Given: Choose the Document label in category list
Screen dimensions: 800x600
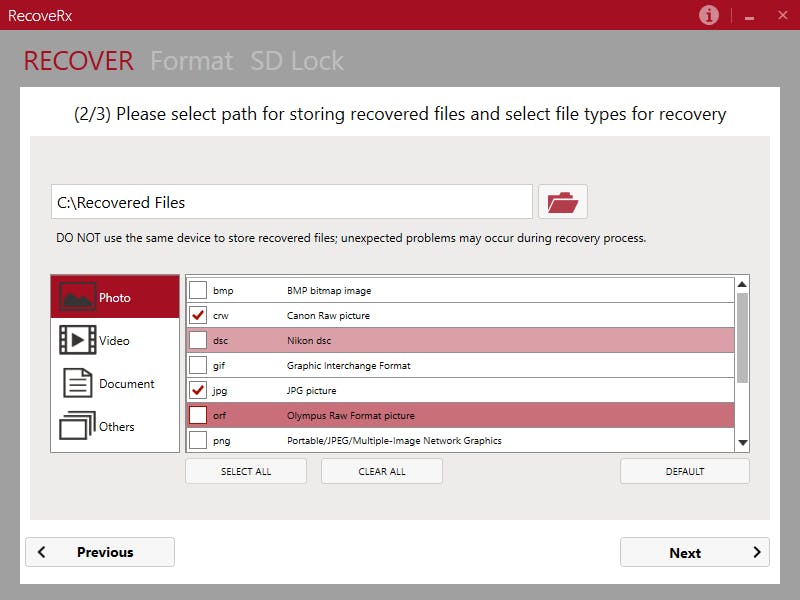Looking at the screenshot, I should (x=127, y=384).
